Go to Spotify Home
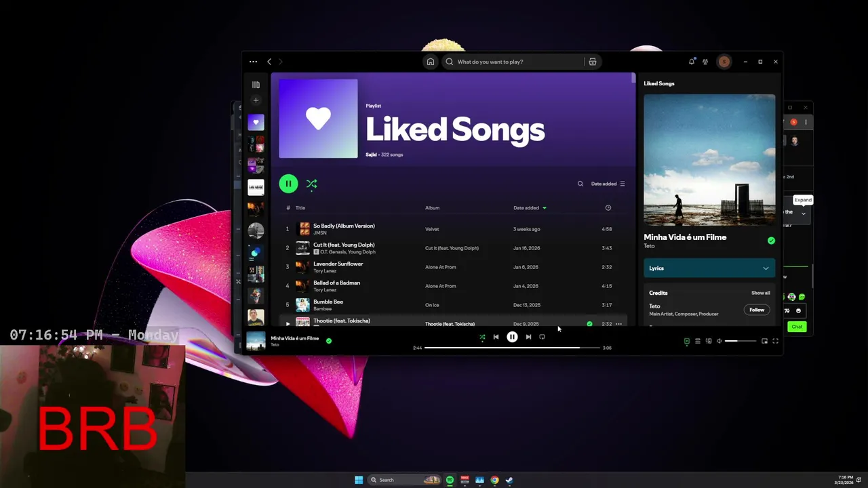The image size is (868, 488). tap(430, 62)
